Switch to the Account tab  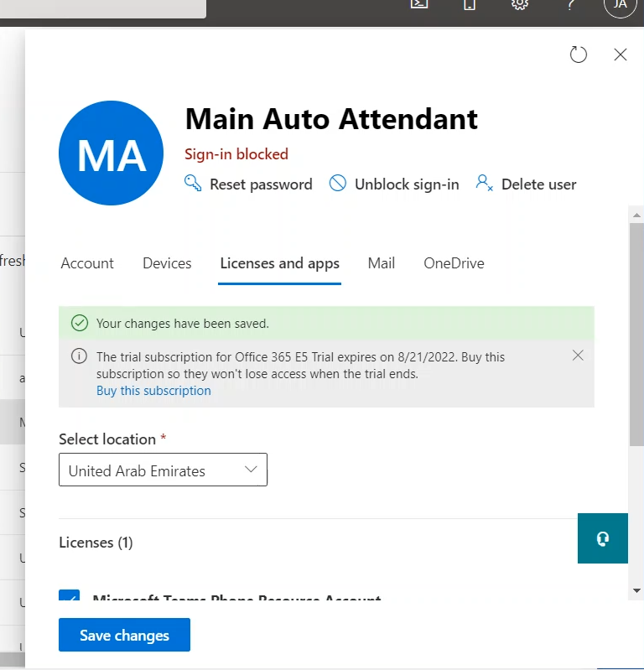click(x=87, y=263)
